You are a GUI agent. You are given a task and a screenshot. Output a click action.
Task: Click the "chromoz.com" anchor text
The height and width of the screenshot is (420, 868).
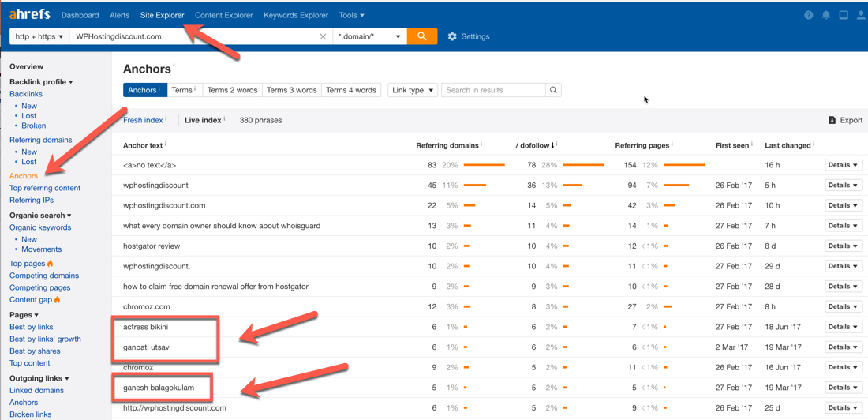(146, 306)
